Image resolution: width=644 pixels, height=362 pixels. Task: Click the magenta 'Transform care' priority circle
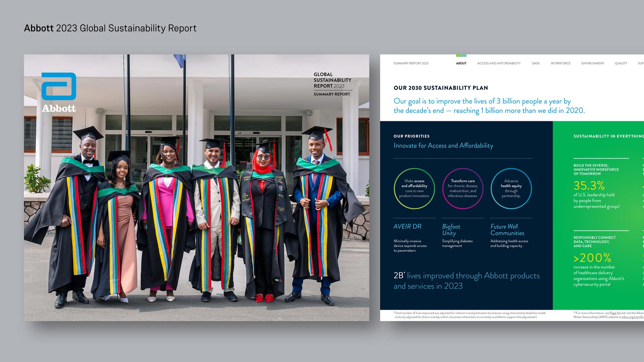[x=463, y=189]
